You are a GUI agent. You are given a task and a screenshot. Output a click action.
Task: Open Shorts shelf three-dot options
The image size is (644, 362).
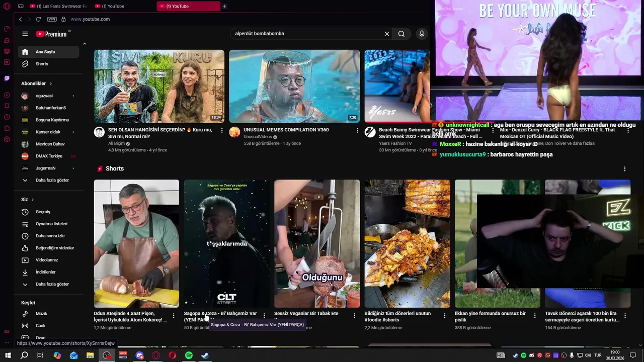pyautogui.click(x=625, y=169)
